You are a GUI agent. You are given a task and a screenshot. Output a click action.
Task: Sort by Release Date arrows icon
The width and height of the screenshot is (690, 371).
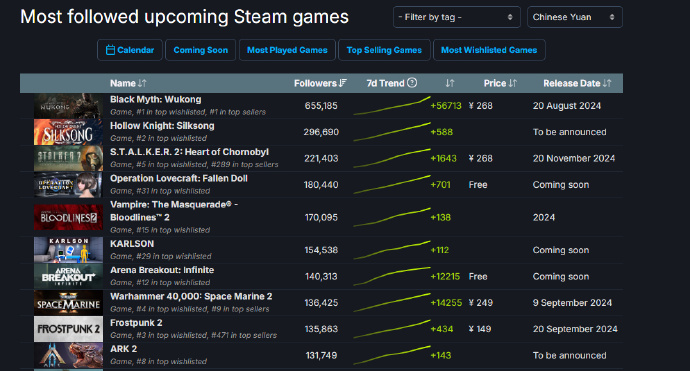(x=607, y=83)
